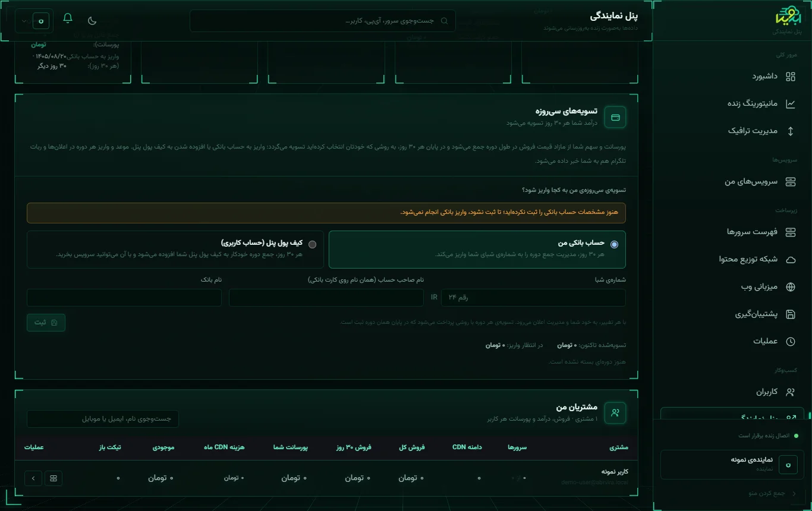The width and height of the screenshot is (812, 511).
Task: Open user account dropdown in top bar
Action: (34, 21)
